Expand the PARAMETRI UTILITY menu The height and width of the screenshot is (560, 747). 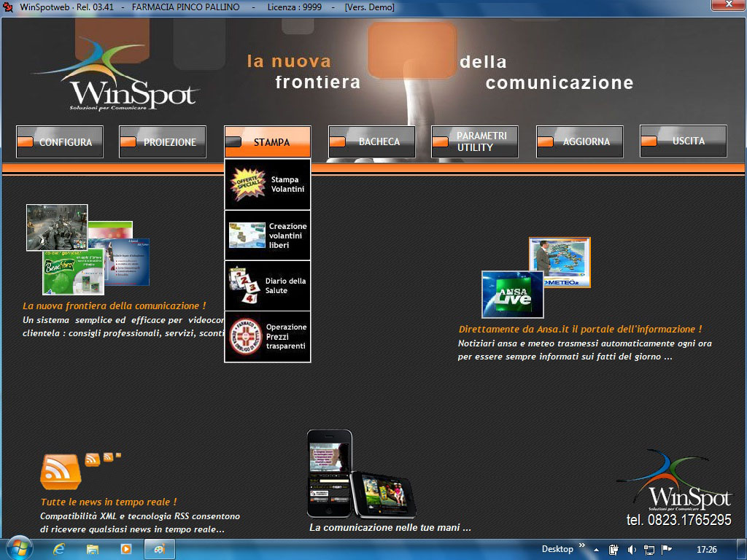(475, 142)
